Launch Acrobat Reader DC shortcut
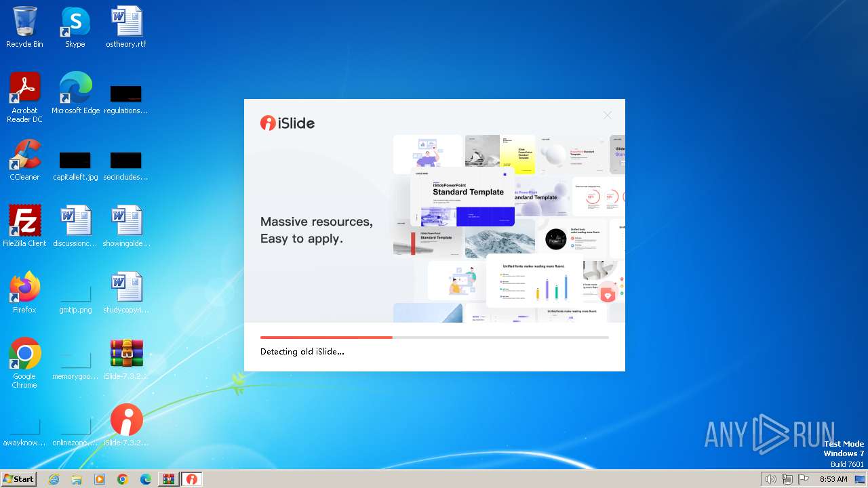Image resolution: width=868 pixels, height=488 pixels. [24, 98]
